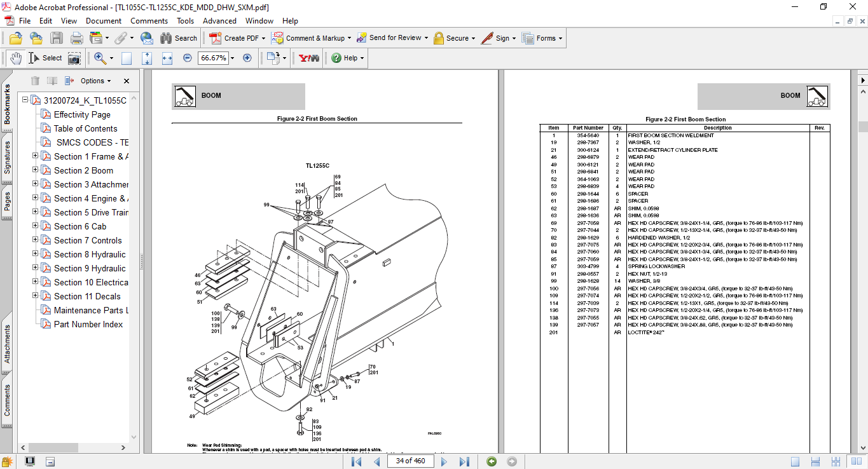This screenshot has height=469, width=868.
Task: Switch to Single Page layout view
Action: click(x=795, y=461)
